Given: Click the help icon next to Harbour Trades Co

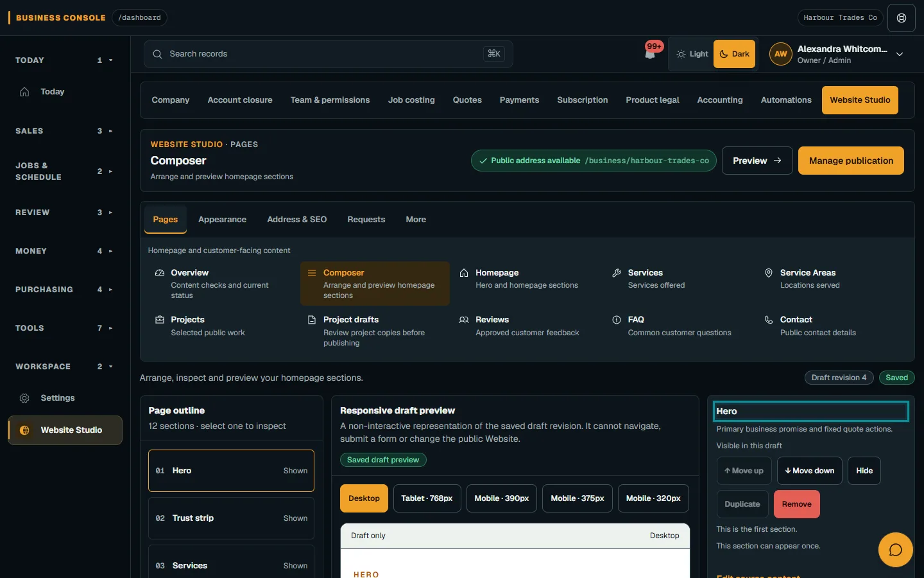Looking at the screenshot, I should click(x=902, y=18).
